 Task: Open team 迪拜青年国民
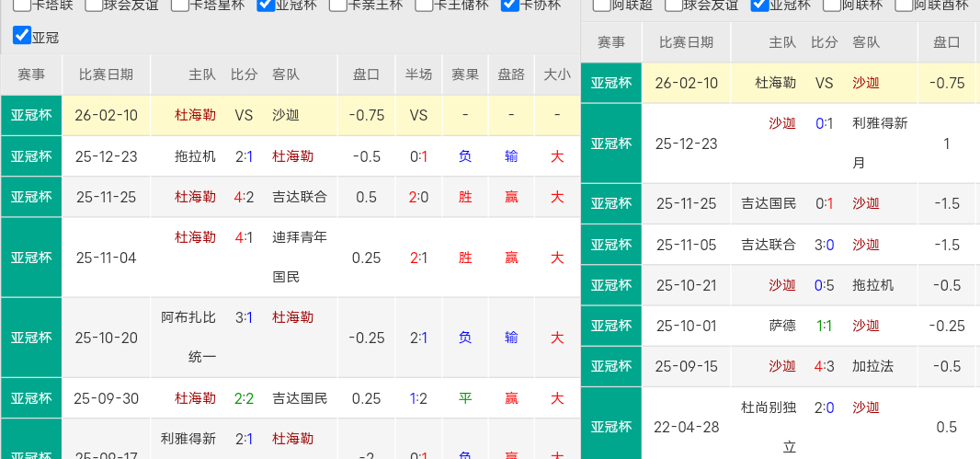click(300, 257)
